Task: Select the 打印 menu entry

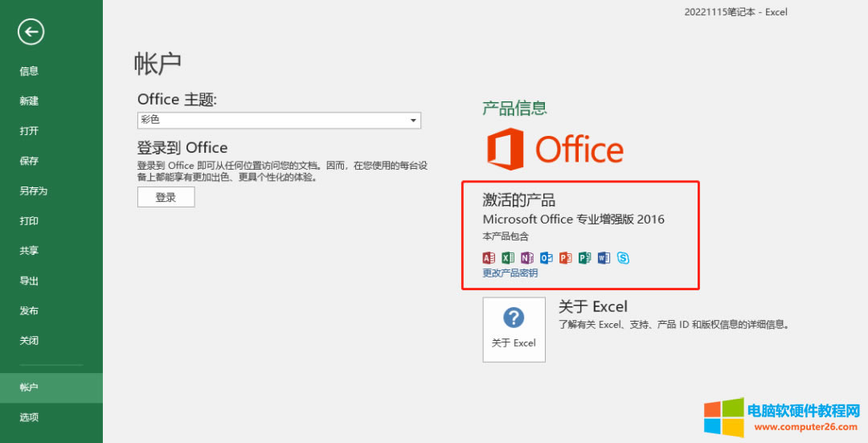Action: click(29, 220)
